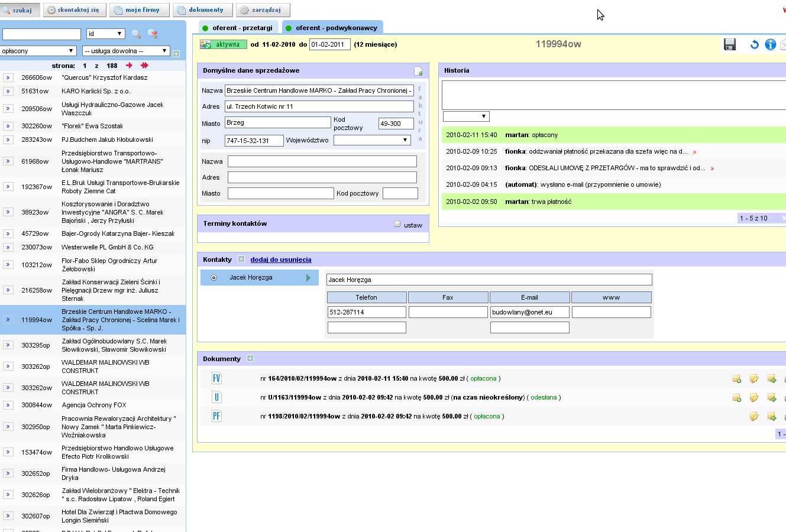This screenshot has width=786, height=532.
Task: Click the Kod pocztowy field 49-300
Action: [x=396, y=124]
